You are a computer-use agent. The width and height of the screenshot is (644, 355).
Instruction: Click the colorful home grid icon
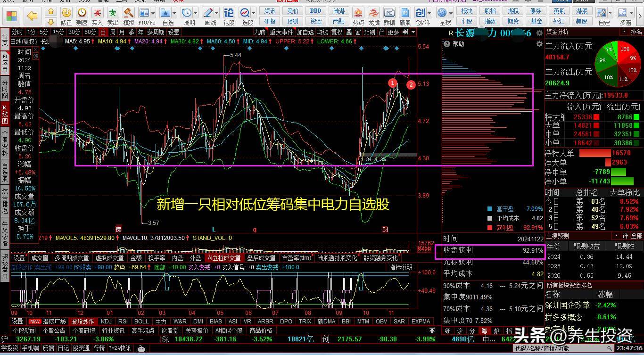click(11, 16)
